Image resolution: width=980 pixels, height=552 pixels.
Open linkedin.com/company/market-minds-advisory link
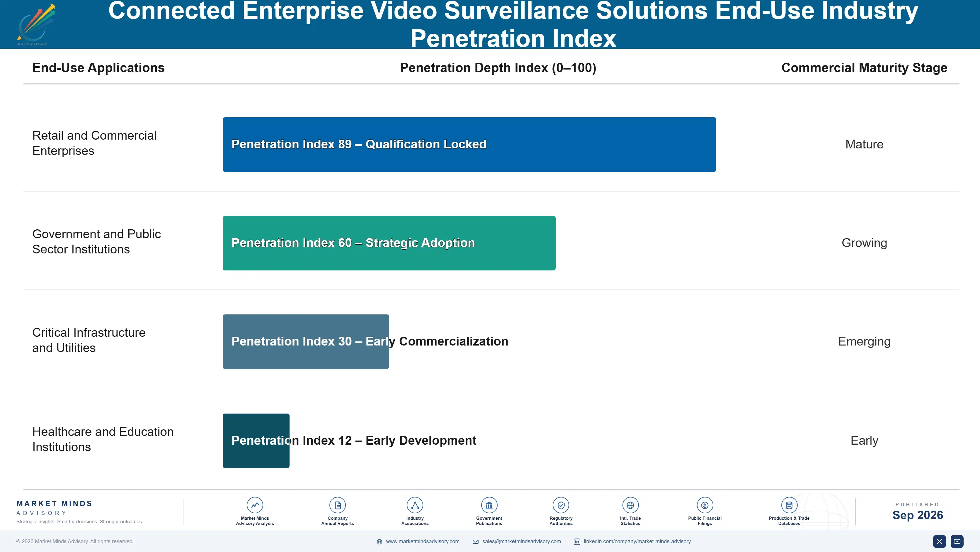pyautogui.click(x=637, y=541)
